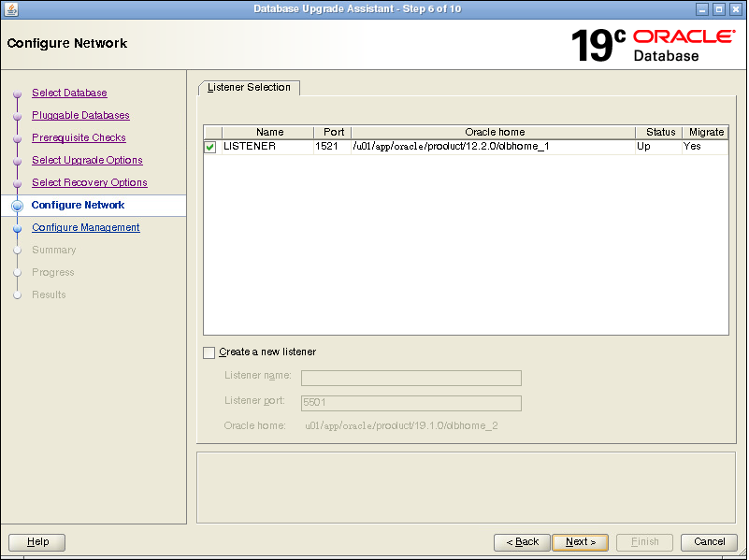Click the Cancel button

coord(710,542)
